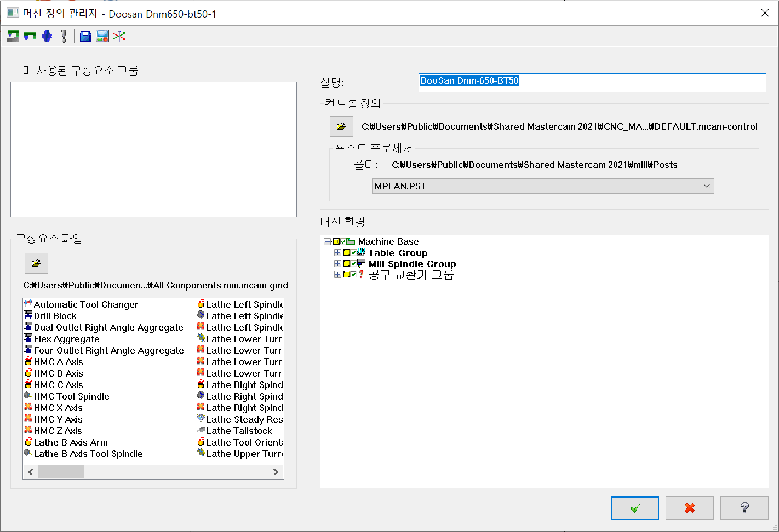This screenshot has height=532, width=779.
Task: Select Drill Block component
Action: point(50,316)
